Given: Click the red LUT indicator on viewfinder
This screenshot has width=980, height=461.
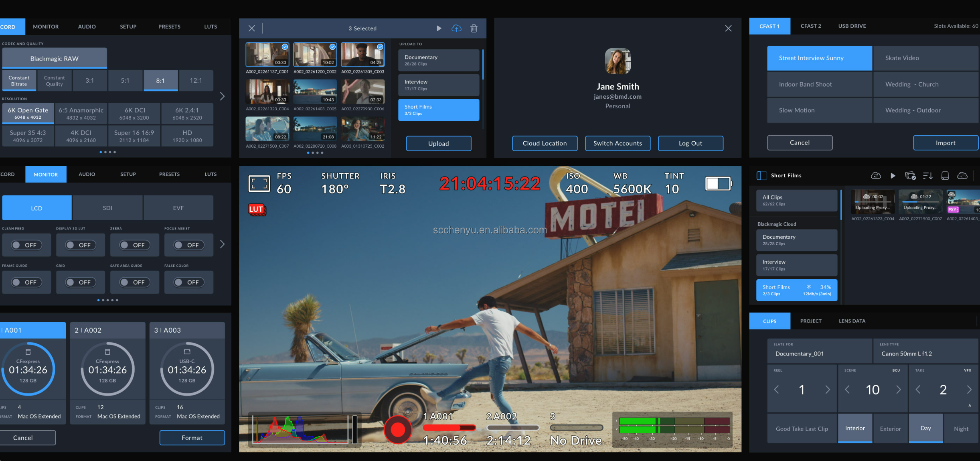Looking at the screenshot, I should (x=256, y=209).
